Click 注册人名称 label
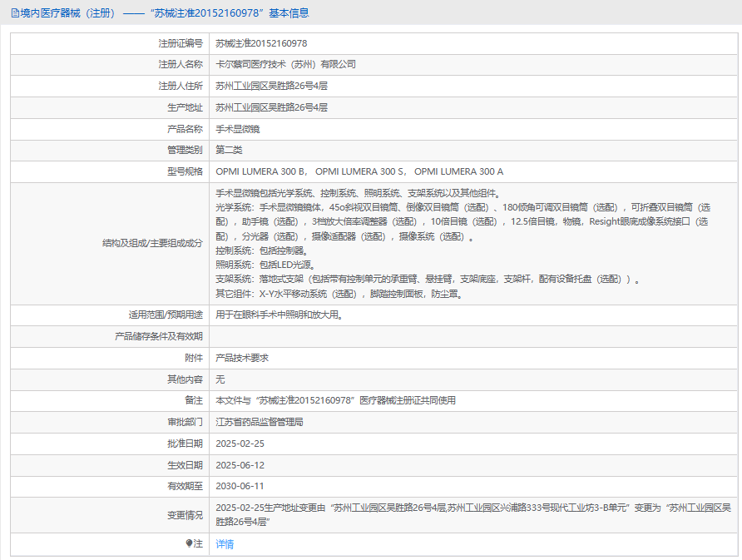 point(181,64)
